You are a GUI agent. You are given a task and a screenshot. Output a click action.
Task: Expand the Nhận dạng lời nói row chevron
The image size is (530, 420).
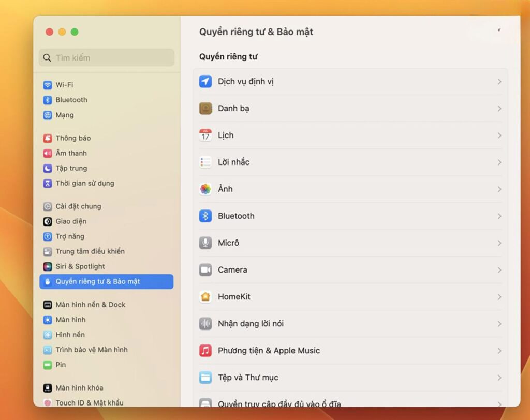pos(498,324)
